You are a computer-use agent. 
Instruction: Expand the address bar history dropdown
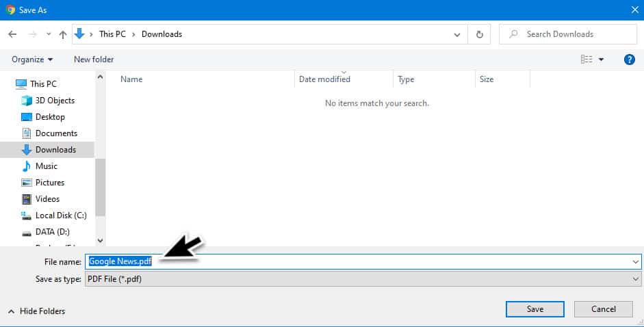(457, 34)
